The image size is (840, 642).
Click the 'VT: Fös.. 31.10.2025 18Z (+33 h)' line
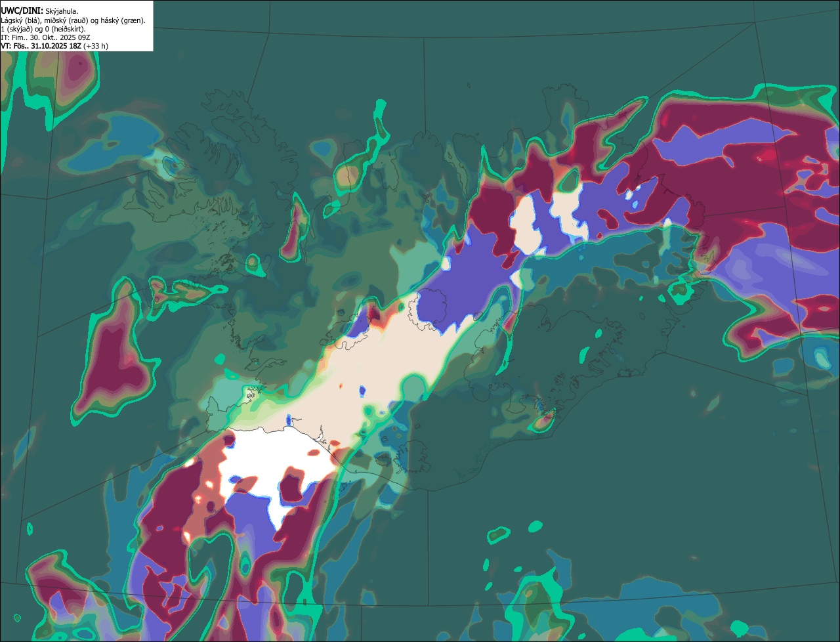(x=54, y=46)
